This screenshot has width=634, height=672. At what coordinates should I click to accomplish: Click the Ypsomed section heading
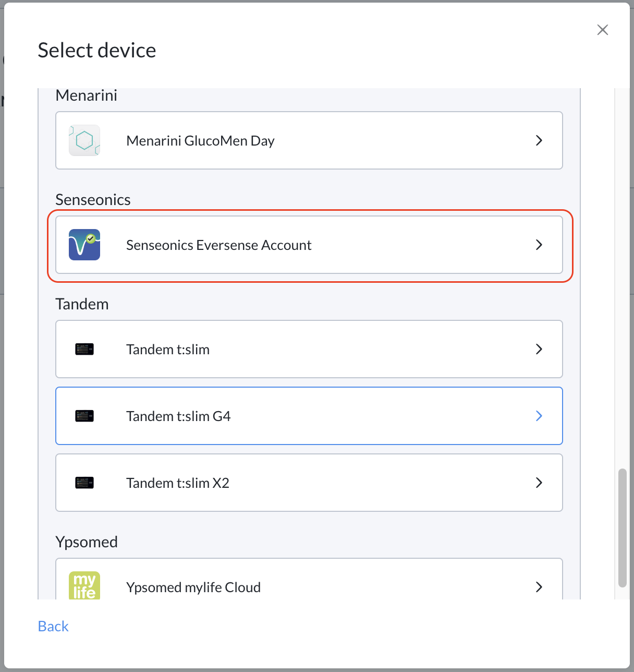(87, 542)
